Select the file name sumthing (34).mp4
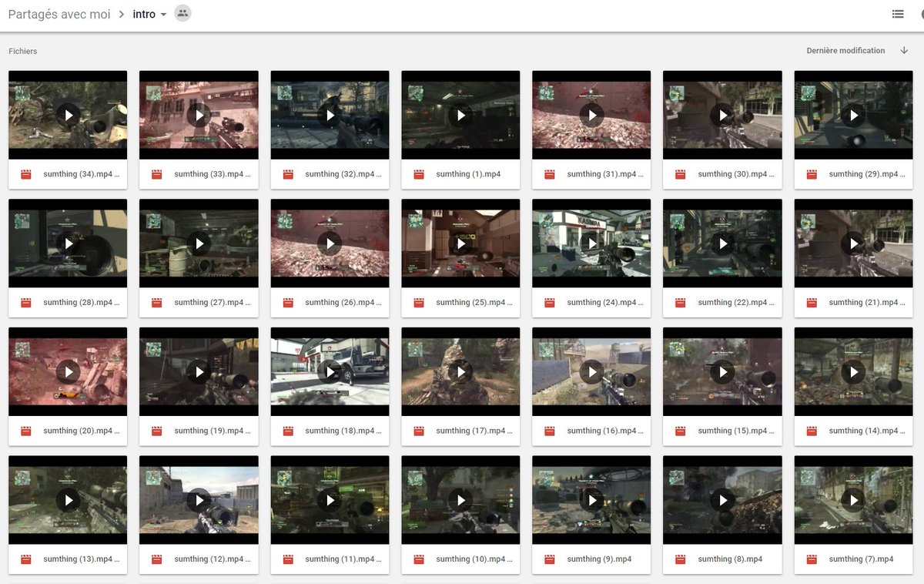The image size is (924, 584). [82, 174]
